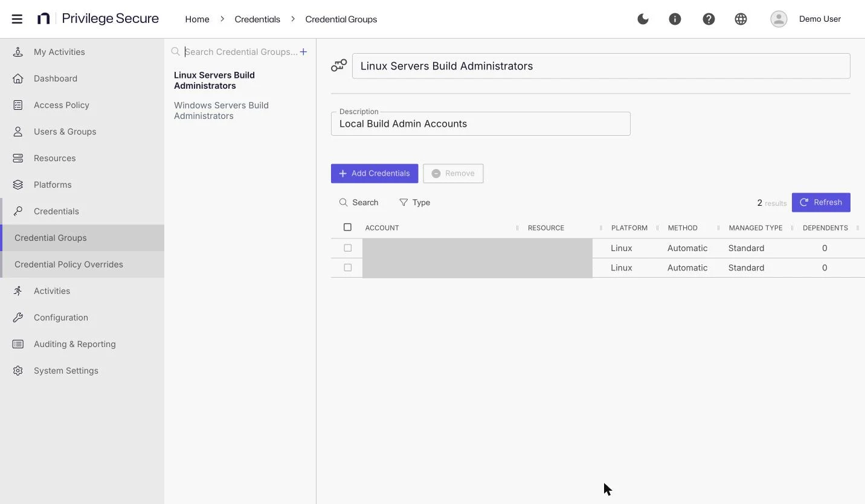Sort by Managed Type column header

click(755, 228)
